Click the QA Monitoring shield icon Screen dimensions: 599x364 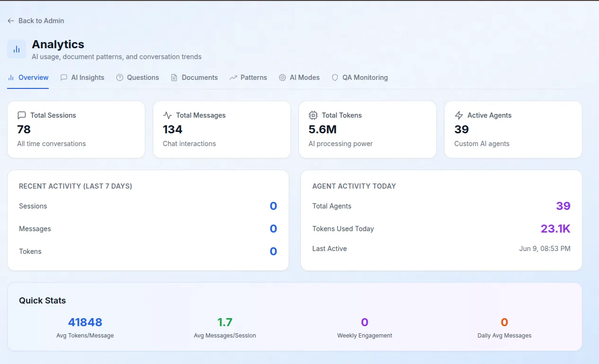(x=335, y=78)
